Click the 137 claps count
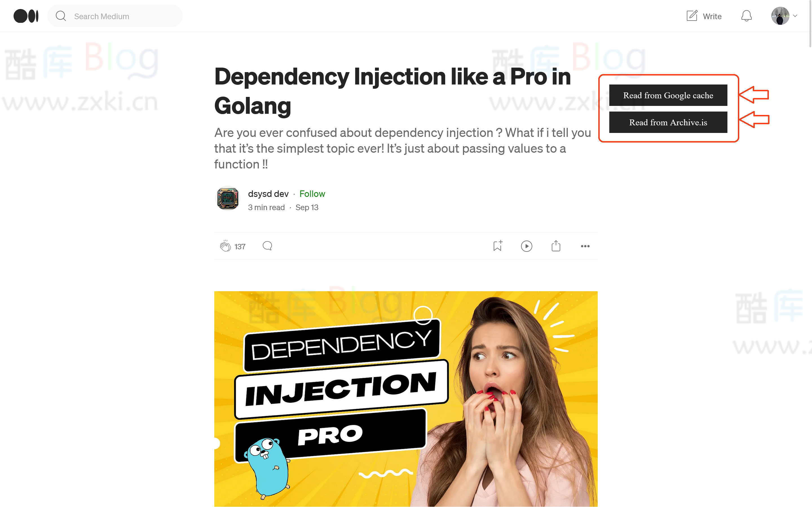 click(x=240, y=246)
